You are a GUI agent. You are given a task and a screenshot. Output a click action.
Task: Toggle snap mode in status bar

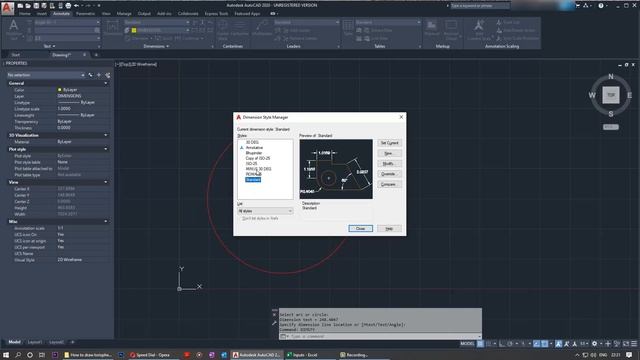pyautogui.click(x=489, y=344)
